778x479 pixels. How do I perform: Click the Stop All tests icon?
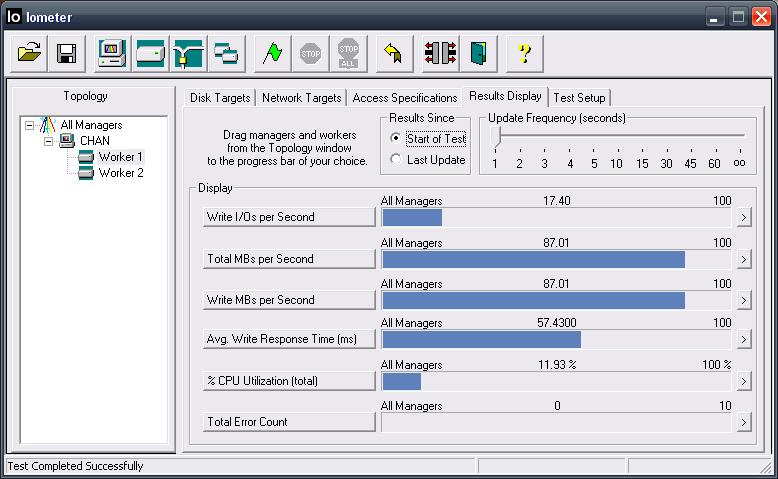348,54
